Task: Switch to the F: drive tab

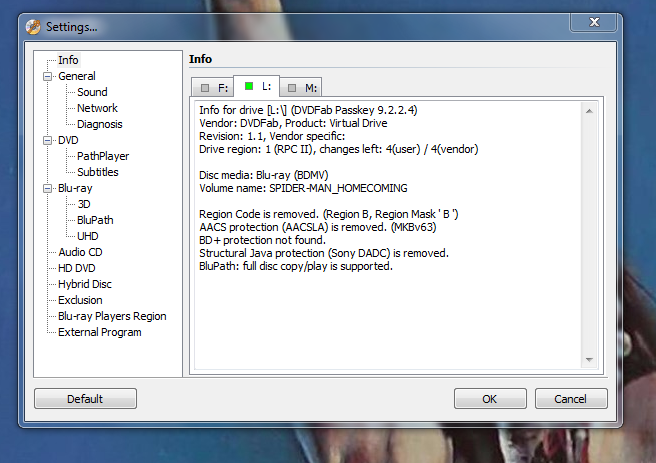Action: [213, 87]
